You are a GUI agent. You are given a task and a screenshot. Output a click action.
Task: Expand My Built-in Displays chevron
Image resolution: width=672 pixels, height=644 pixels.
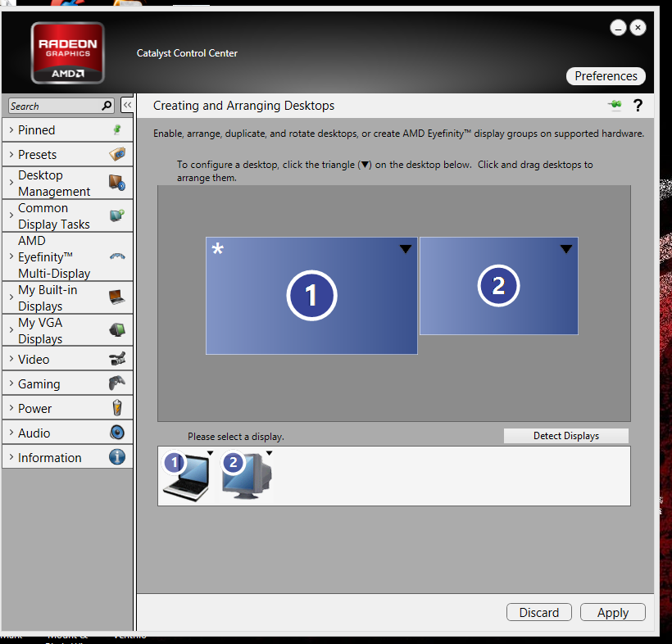click(11, 297)
